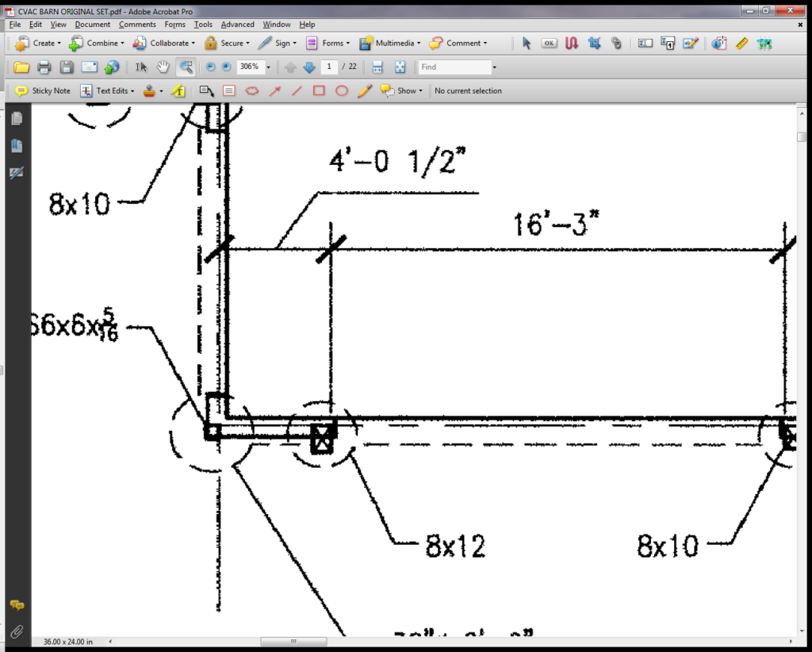Open the Comment dropdown
Viewport: 812px width, 652px height.
[458, 43]
